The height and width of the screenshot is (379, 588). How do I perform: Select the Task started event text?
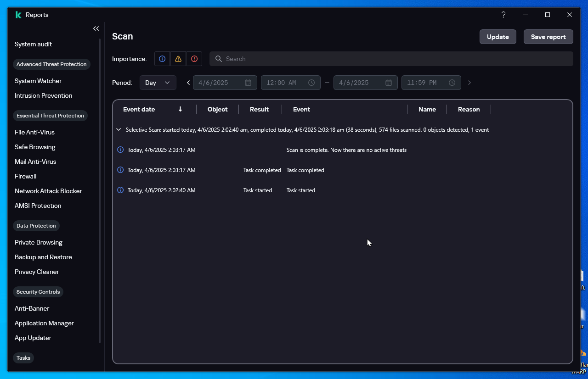[x=301, y=190]
